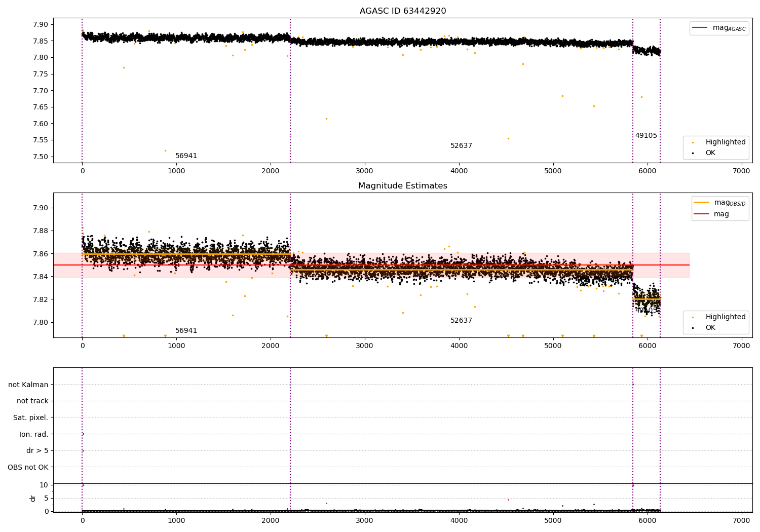
Task: Click the 'Sat. pixel.' row label
Action: coord(31,418)
